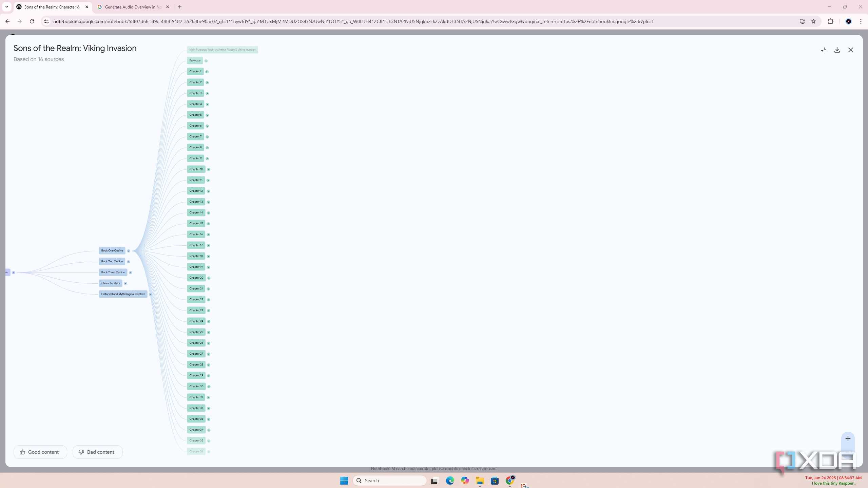Select the Chapter 33 node
Viewport: 868px width, 488px height.
point(196,419)
